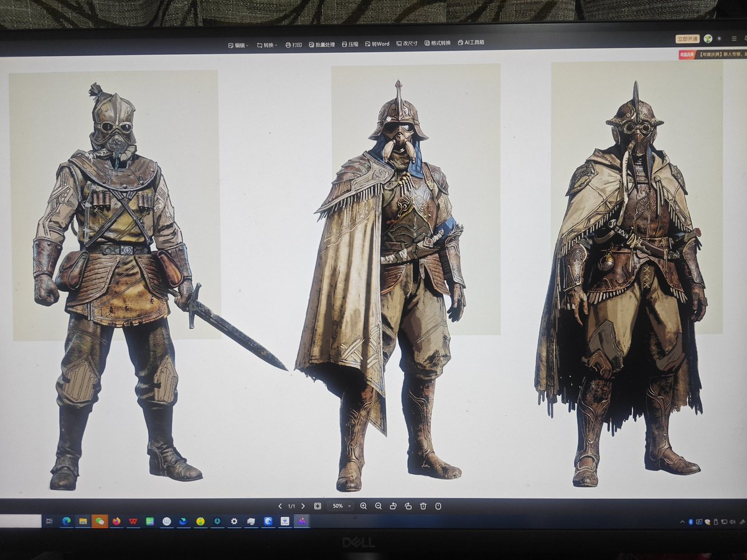Click the zoom in magnifier icon
Screen dimensions: 747x560
pos(364,506)
